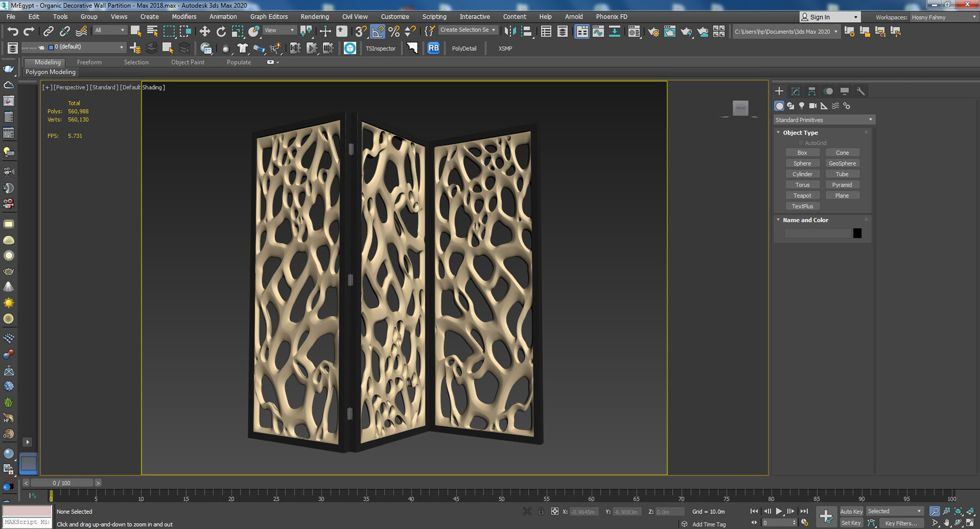The image size is (980, 529).
Task: Click the Mirror tool icon
Action: click(x=510, y=32)
